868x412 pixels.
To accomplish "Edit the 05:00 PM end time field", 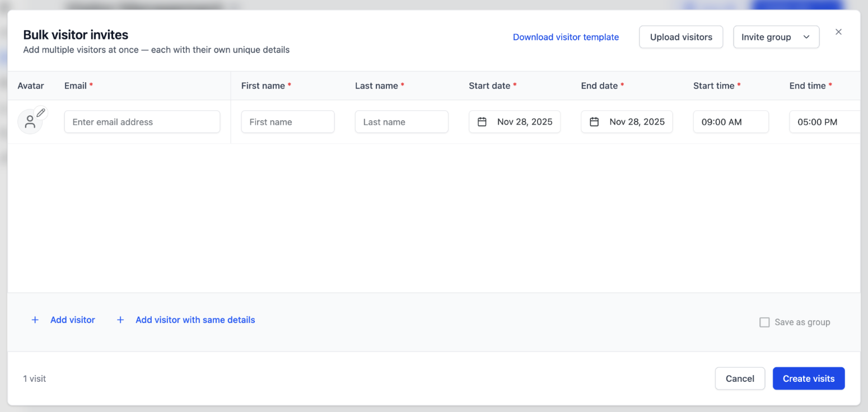I will tap(824, 122).
